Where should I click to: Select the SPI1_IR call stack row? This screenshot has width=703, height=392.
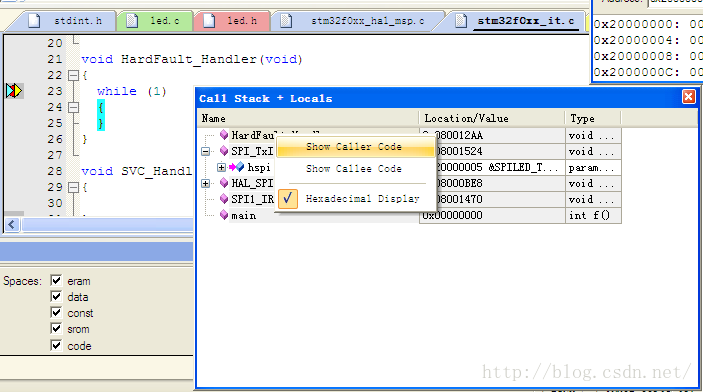(409, 199)
